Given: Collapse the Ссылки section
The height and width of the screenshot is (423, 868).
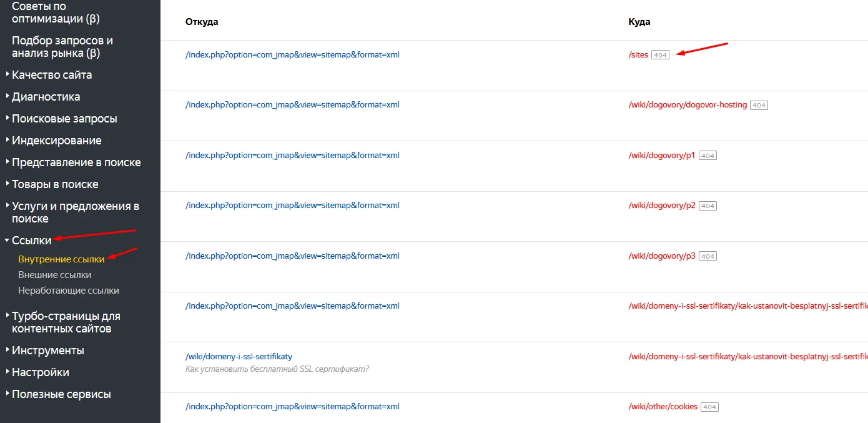Looking at the screenshot, I should point(31,241).
